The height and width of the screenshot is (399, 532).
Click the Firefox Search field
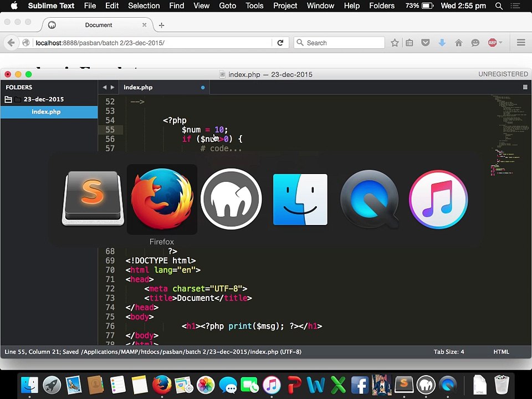click(x=339, y=43)
